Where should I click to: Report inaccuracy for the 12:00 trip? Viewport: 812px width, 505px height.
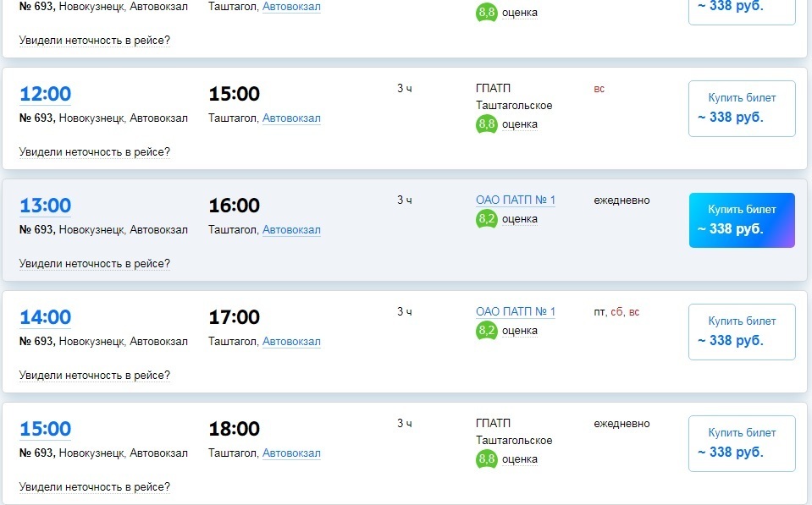click(x=95, y=152)
